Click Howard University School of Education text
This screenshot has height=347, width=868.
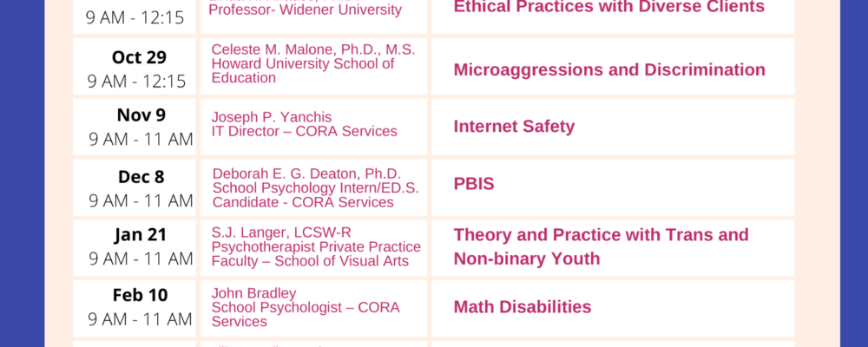302,71
